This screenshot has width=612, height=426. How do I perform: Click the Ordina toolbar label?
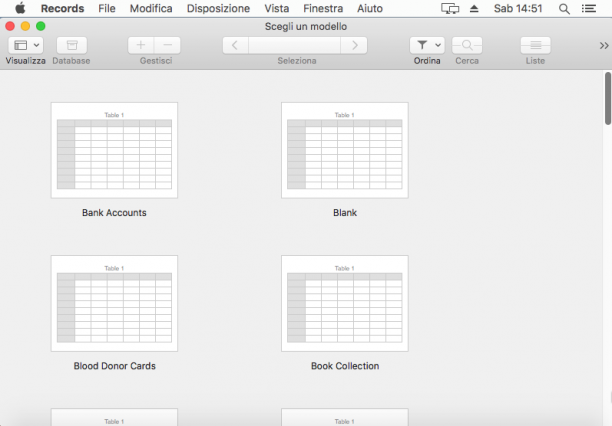coord(427,61)
